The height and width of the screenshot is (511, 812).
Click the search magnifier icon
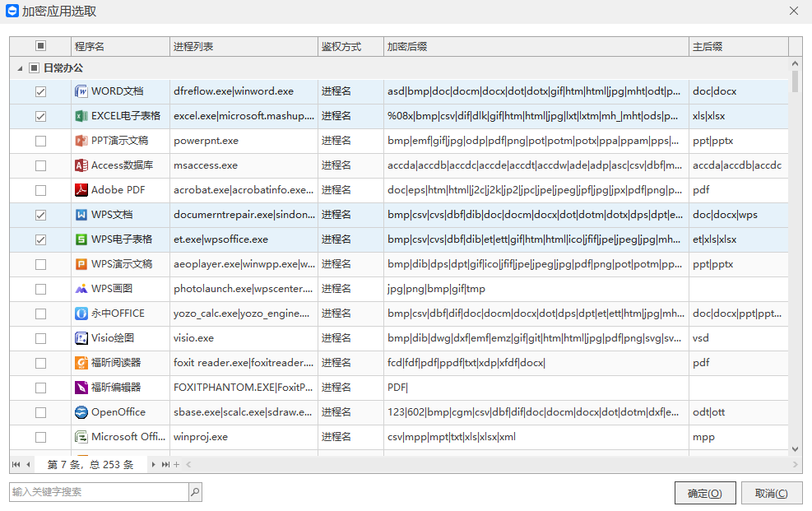click(x=195, y=492)
